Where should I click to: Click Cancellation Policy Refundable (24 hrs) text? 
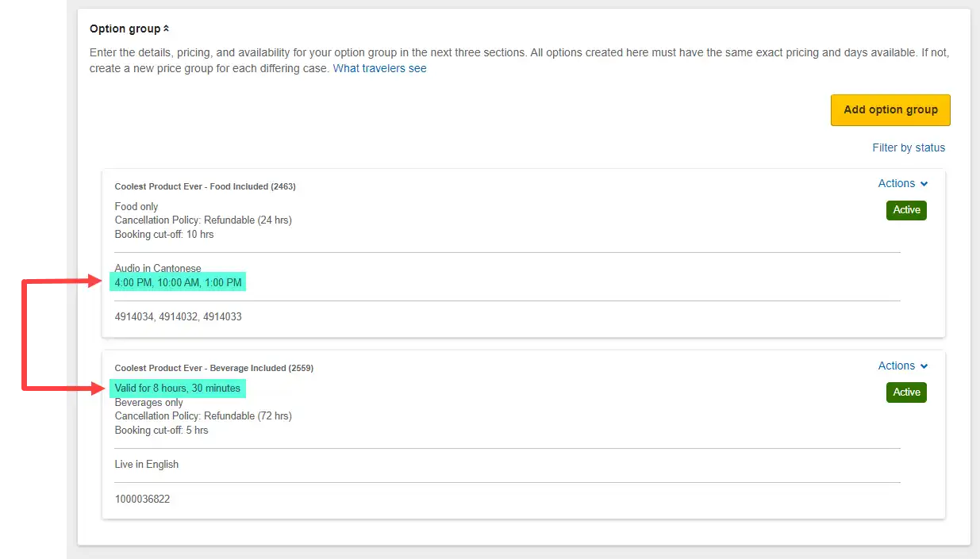pyautogui.click(x=203, y=220)
